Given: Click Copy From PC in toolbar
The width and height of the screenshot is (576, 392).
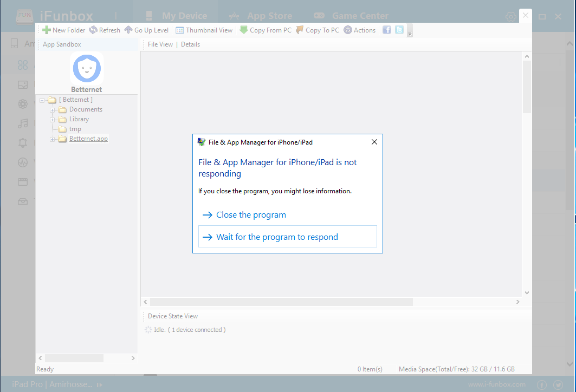Looking at the screenshot, I should [x=266, y=30].
